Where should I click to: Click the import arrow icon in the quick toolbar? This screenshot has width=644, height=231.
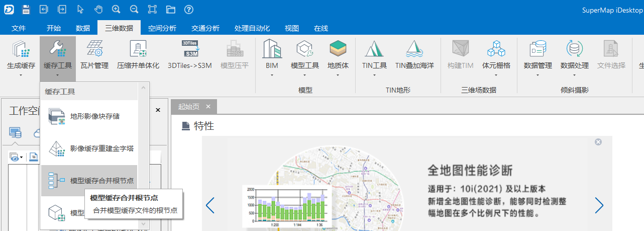pyautogui.click(x=44, y=9)
